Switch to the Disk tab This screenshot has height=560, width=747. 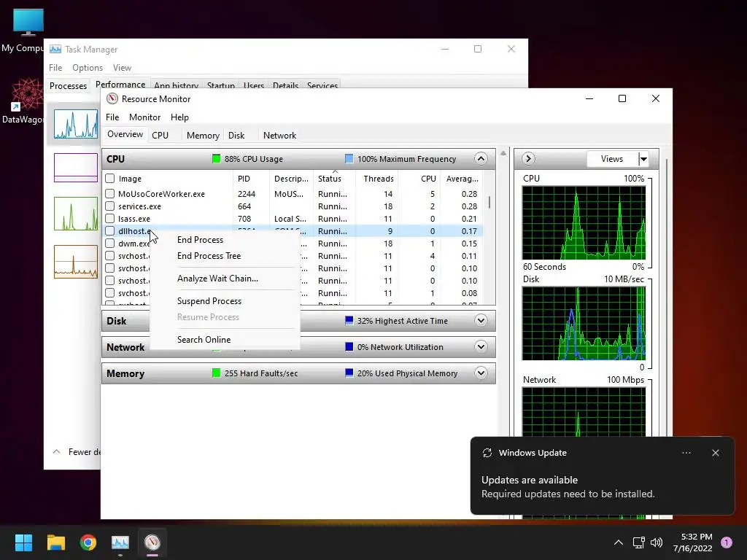(236, 135)
